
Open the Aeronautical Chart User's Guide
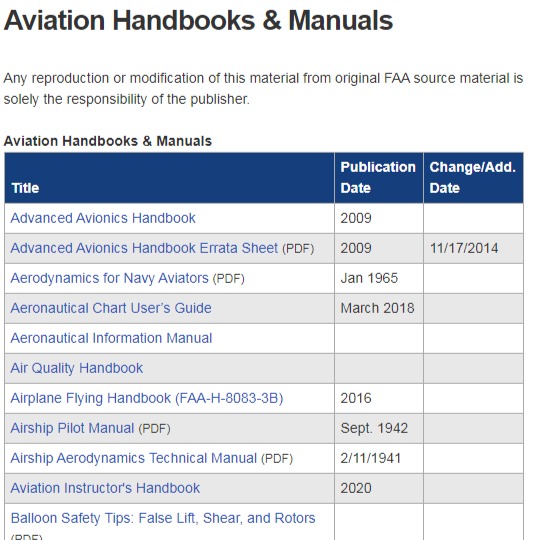[x=111, y=308]
